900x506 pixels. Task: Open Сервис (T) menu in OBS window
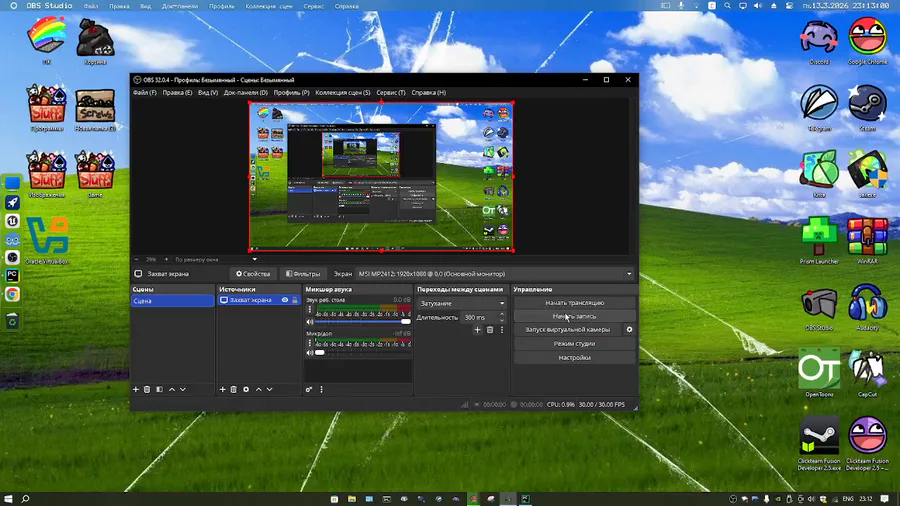point(391,92)
